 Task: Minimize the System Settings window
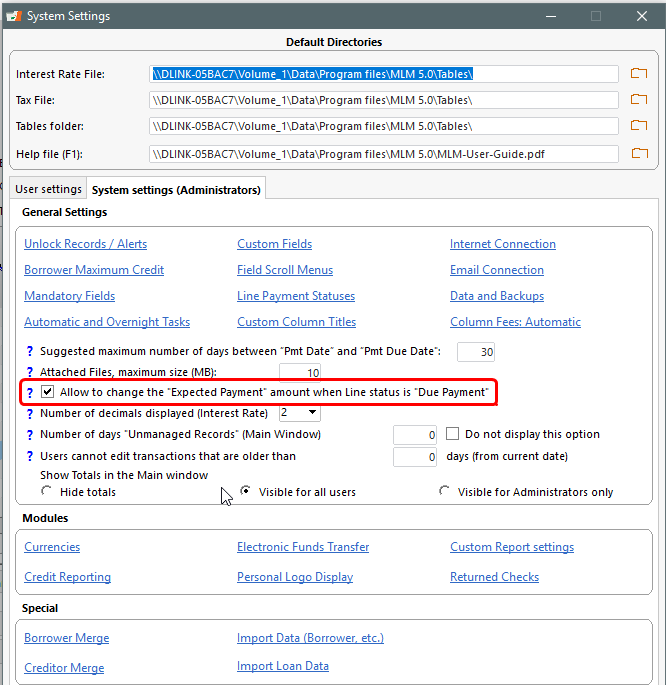(x=551, y=16)
